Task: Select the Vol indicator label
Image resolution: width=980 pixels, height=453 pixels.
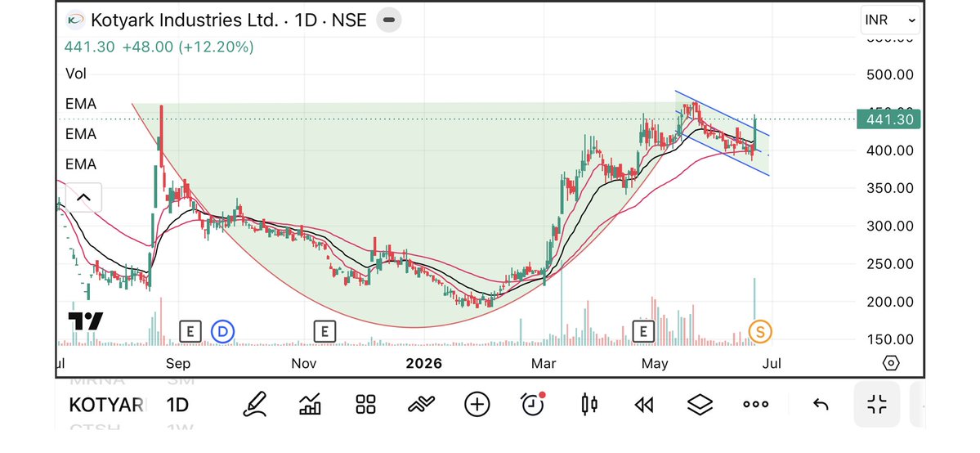Action: coord(76,74)
